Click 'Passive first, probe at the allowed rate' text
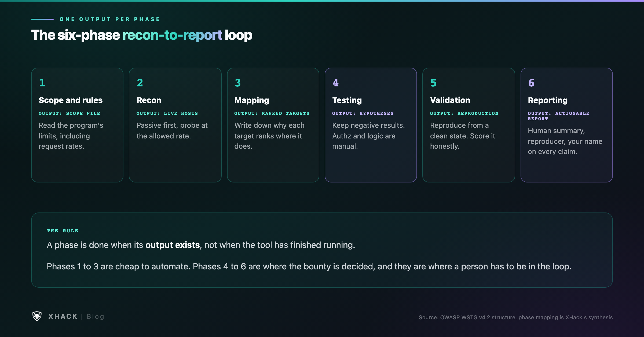This screenshot has width=644, height=337. (172, 131)
